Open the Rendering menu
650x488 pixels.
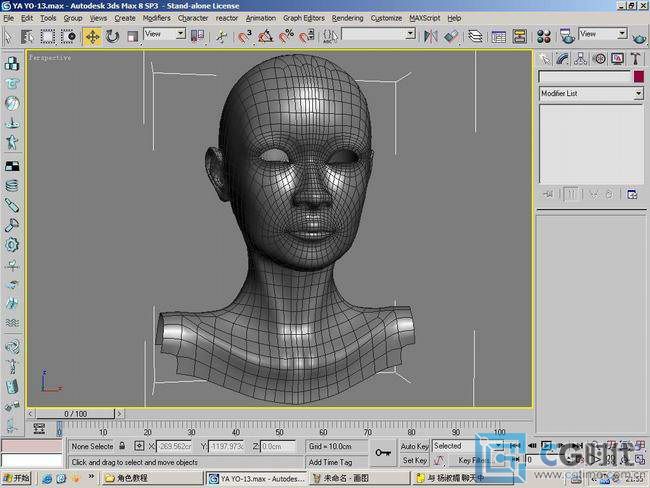tap(347, 18)
